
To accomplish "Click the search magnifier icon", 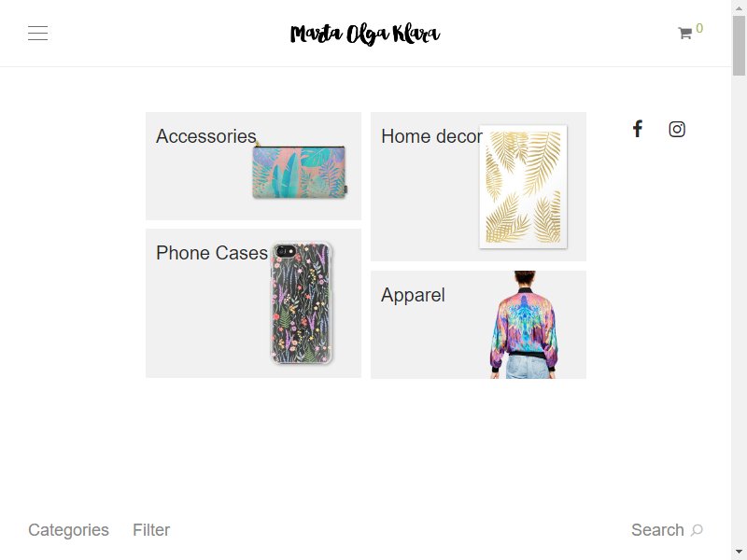I will coord(697,530).
